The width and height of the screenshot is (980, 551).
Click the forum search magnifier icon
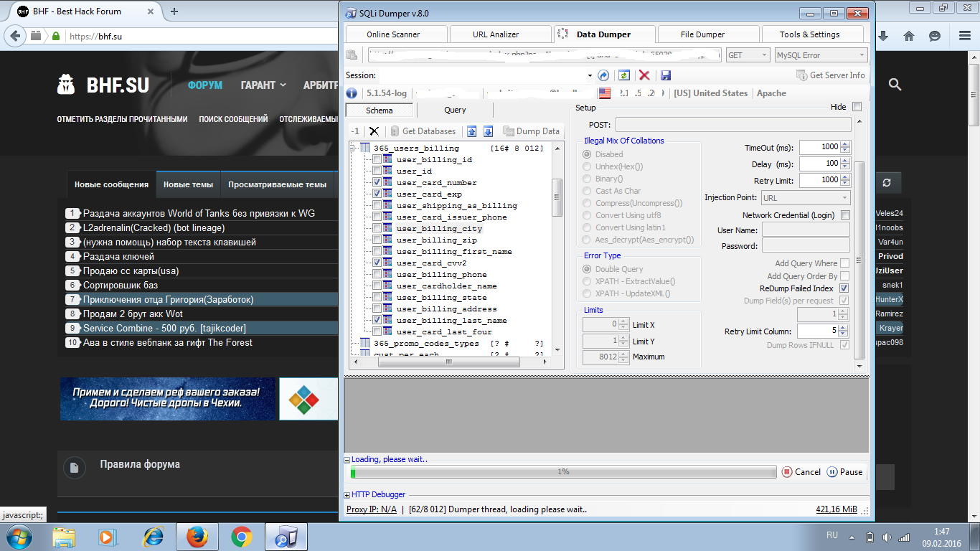pos(895,85)
